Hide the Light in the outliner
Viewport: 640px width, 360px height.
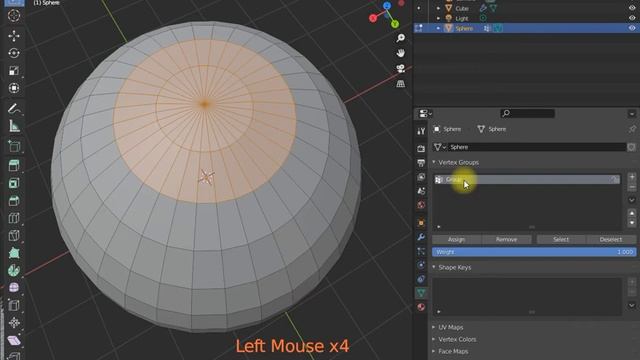point(632,18)
